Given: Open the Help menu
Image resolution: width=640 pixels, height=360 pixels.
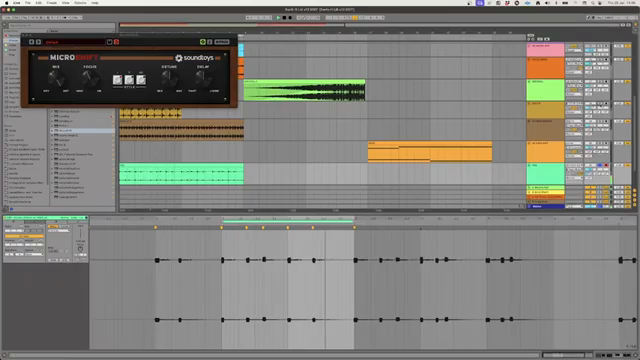Looking at the screenshot, I should (x=95, y=3).
